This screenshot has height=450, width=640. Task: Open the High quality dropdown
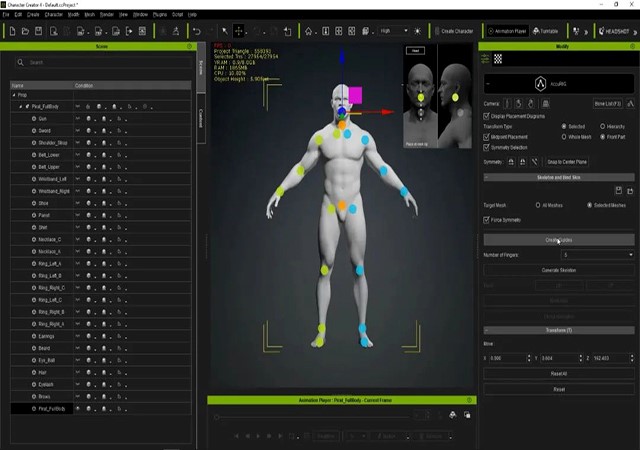coord(393,31)
